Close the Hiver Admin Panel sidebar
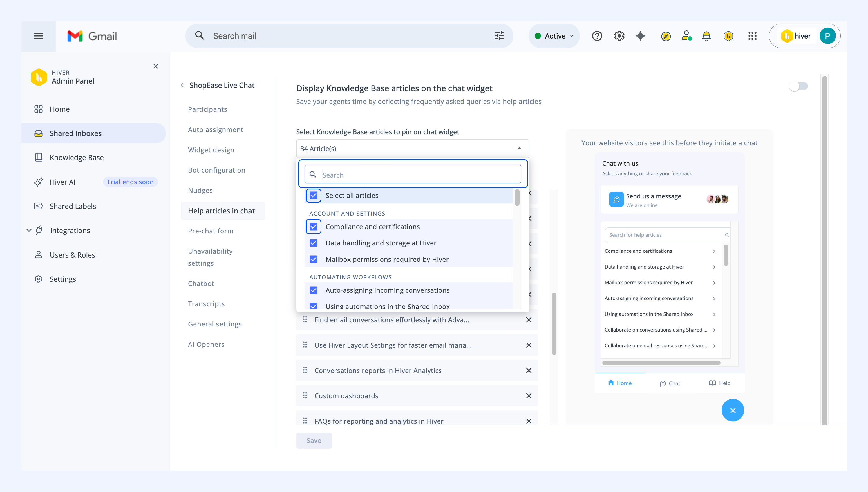This screenshot has width=868, height=492. point(156,66)
